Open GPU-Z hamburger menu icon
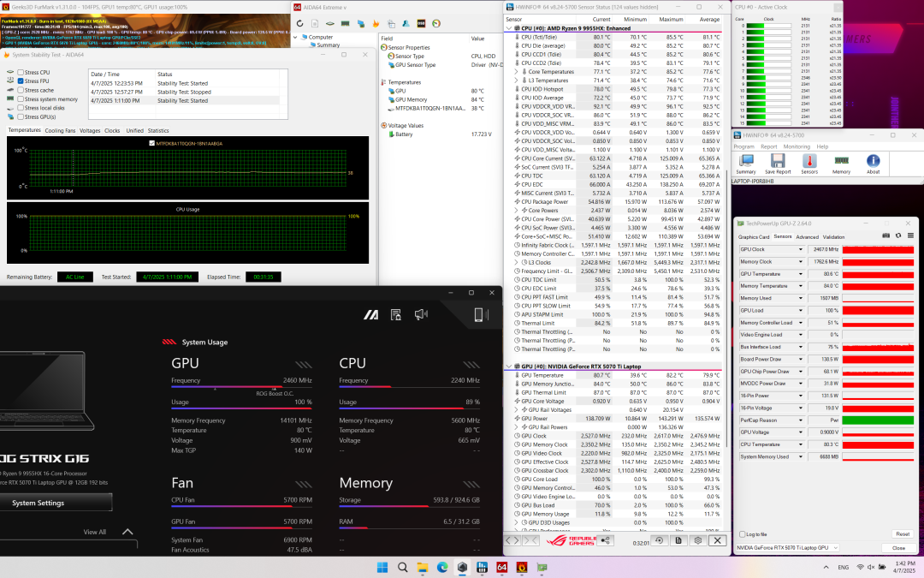 (x=910, y=235)
